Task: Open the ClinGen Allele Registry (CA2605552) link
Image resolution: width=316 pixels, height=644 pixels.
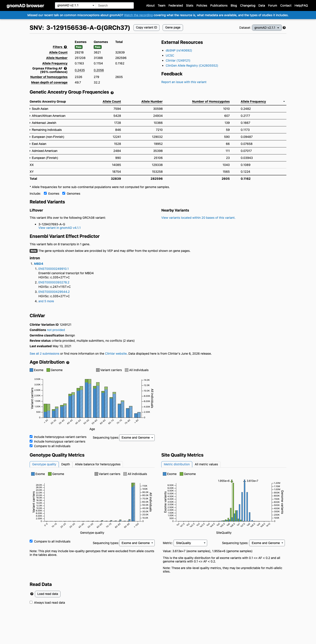Action: tap(192, 66)
